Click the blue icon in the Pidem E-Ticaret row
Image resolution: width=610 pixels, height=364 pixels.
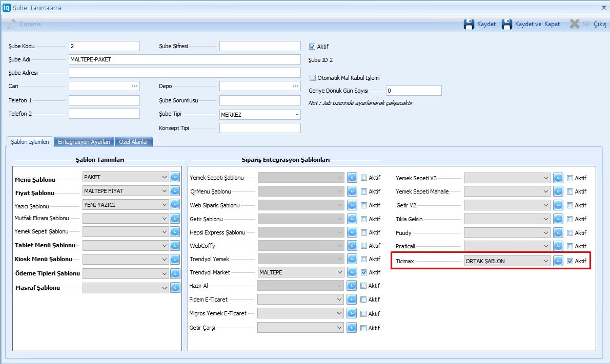pyautogui.click(x=352, y=299)
